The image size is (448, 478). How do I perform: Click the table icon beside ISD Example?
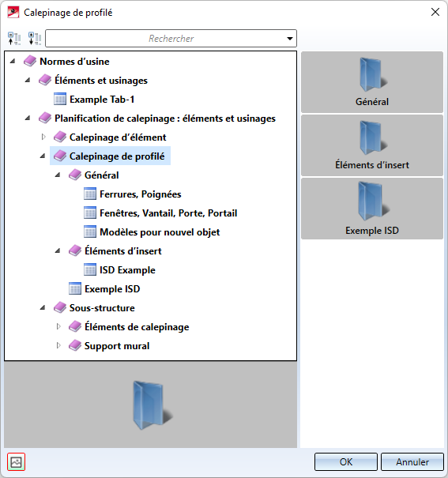tap(90, 269)
